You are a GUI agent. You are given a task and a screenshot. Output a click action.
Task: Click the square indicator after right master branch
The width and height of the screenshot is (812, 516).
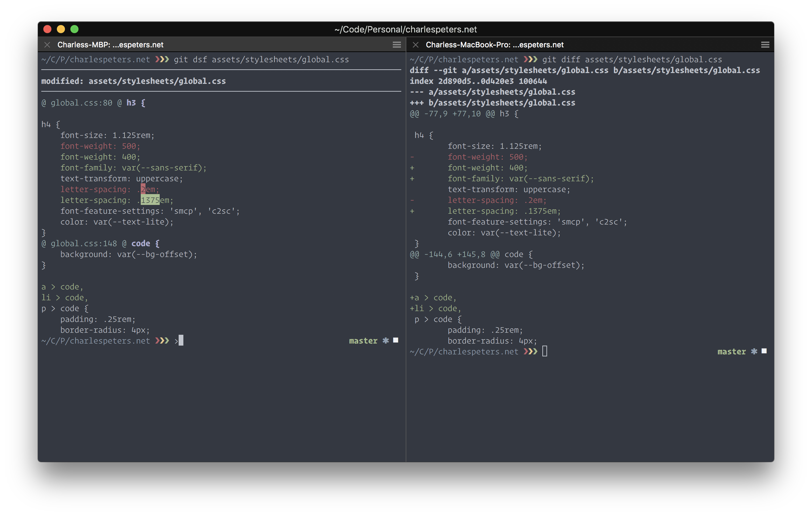tap(764, 351)
